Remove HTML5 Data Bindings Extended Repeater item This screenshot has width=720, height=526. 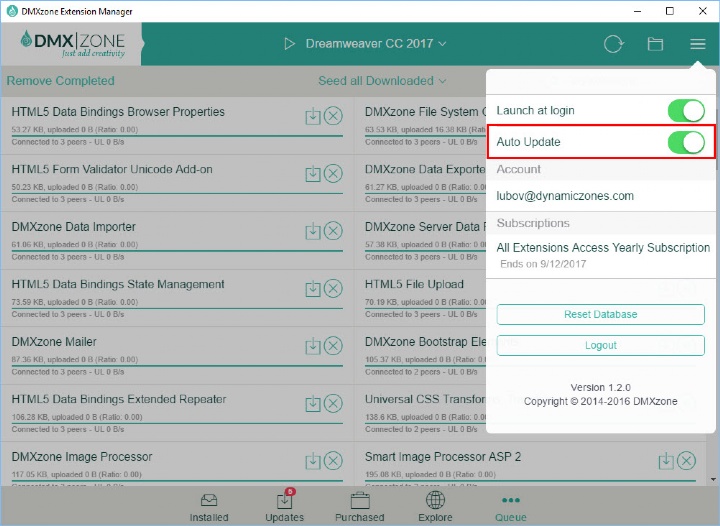click(333, 403)
